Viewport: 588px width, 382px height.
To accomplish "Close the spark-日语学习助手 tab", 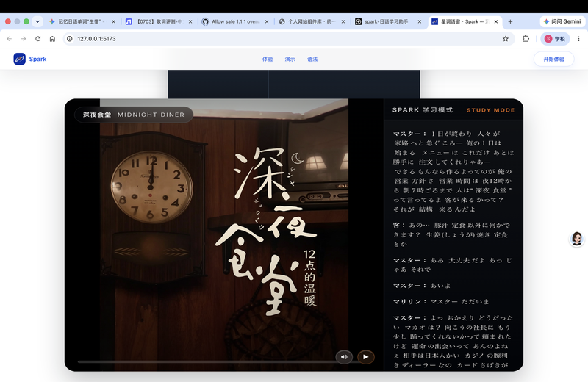I will click(419, 22).
